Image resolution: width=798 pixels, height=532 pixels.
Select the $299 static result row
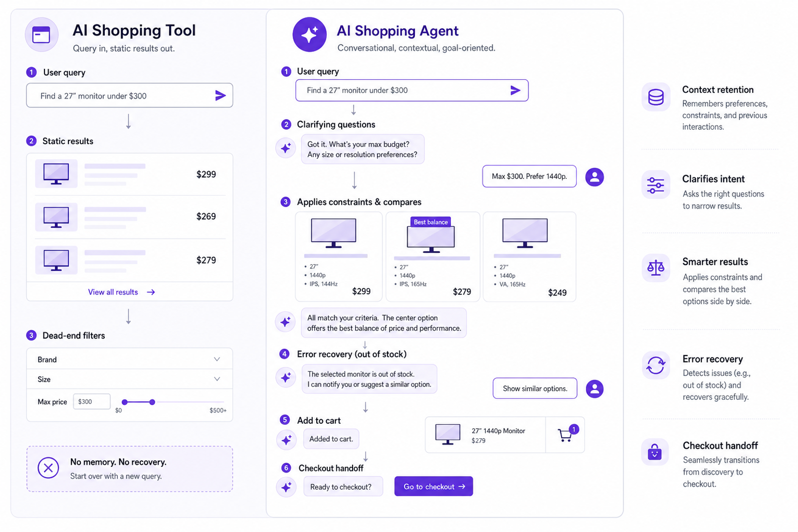(129, 174)
